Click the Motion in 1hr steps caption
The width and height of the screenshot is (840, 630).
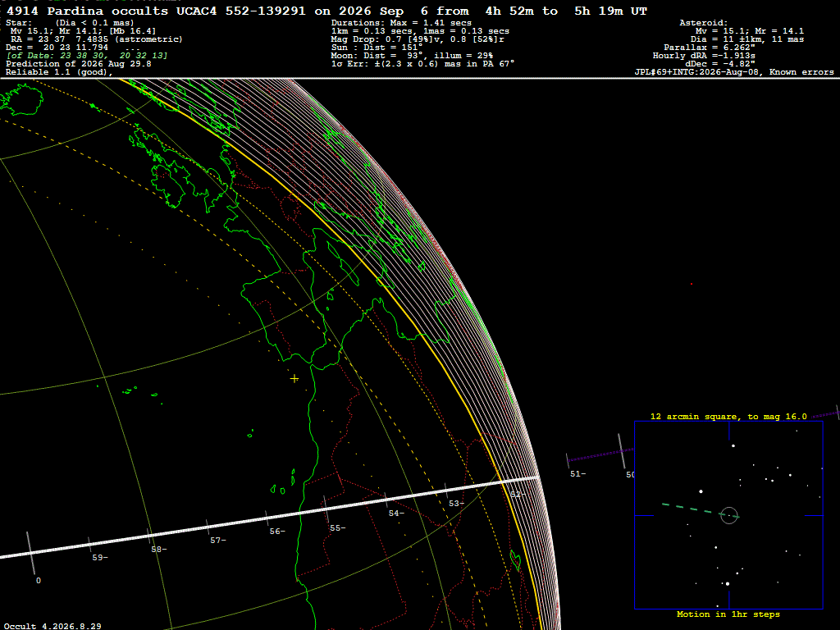(x=728, y=614)
